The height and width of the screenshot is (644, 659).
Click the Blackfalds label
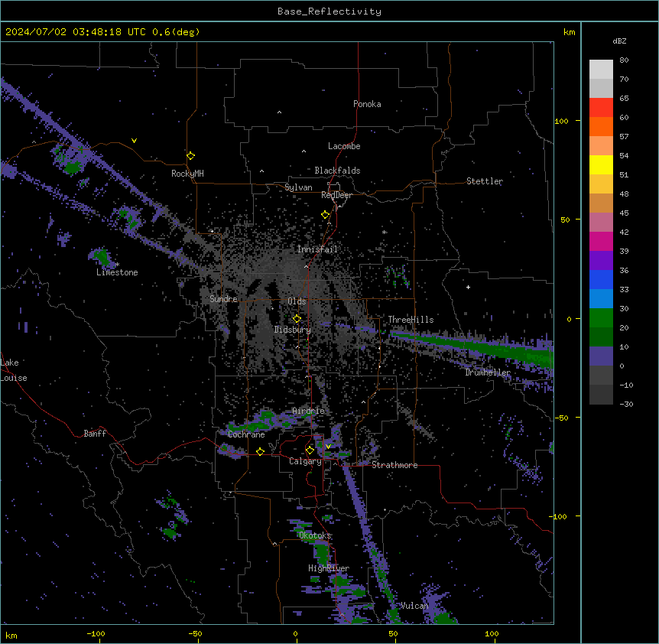(337, 171)
